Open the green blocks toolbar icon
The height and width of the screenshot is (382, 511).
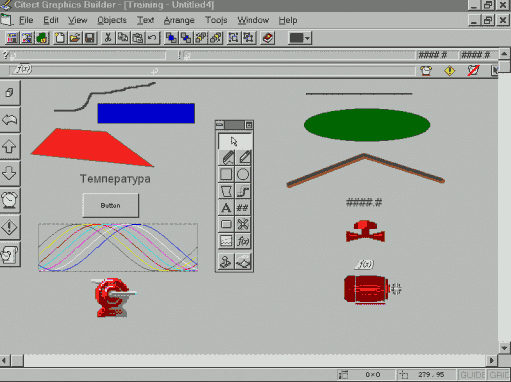(42, 38)
